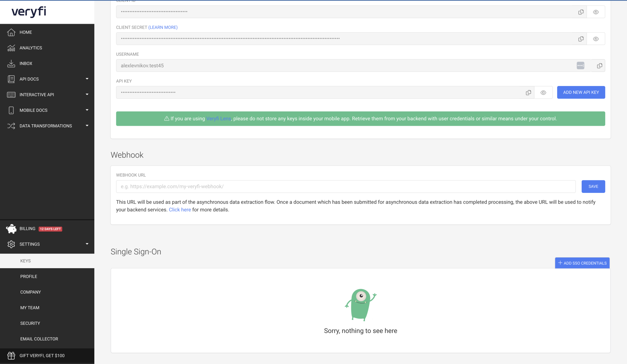Screen dimensions: 627x364
Task: Click the Gift Veryfi present icon
Action: point(11,355)
